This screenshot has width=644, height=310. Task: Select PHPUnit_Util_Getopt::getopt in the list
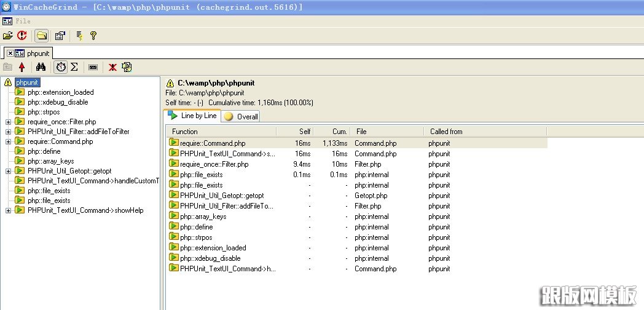pyautogui.click(x=222, y=196)
